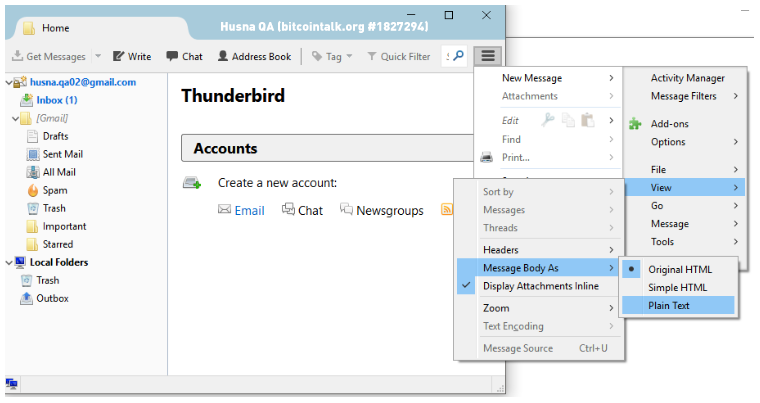The image size is (760, 403).
Task: Open the Tag dropdown
Action: click(332, 56)
